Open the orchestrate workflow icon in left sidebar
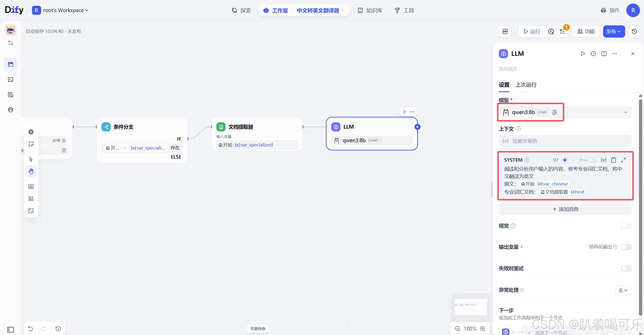Screen dimensions: 644x335 [x=11, y=64]
